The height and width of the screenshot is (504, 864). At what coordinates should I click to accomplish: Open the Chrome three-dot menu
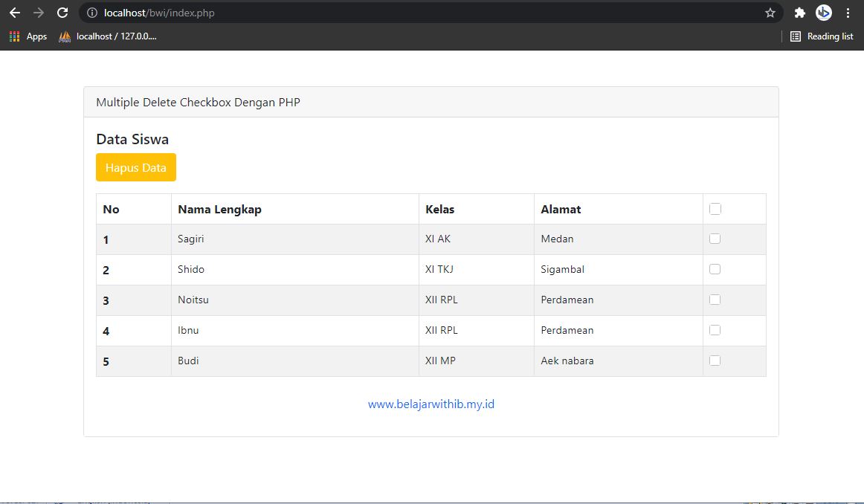pos(848,13)
